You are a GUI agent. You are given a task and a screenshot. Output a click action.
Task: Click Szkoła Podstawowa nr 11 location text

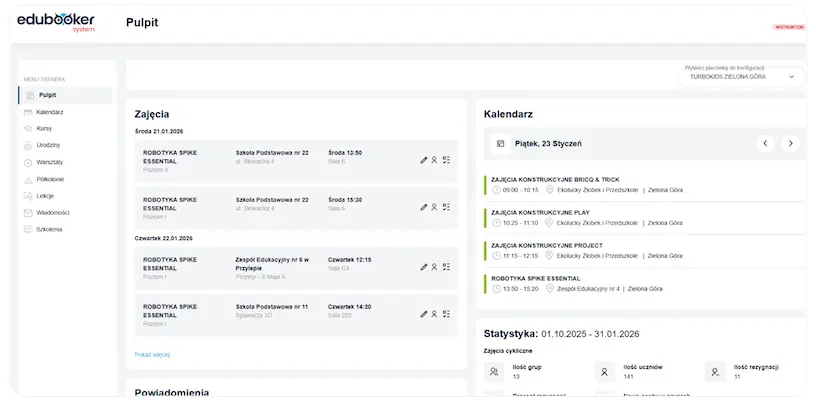click(272, 307)
